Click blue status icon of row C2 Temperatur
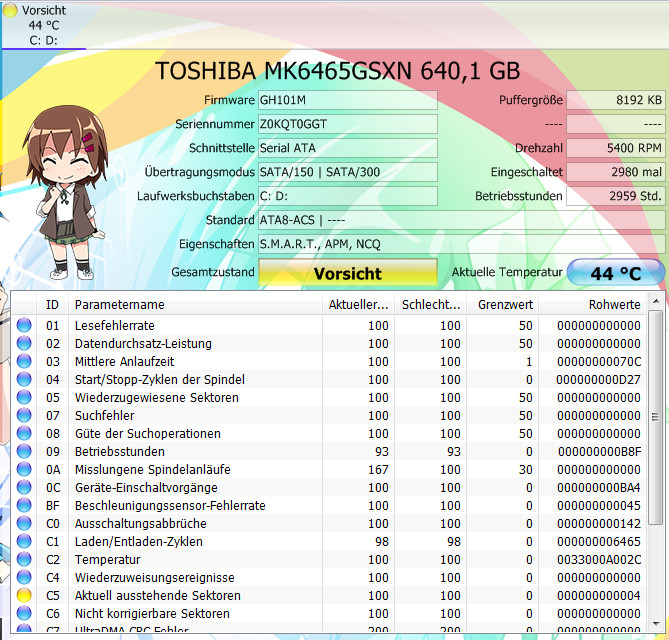Screen dimensions: 669x640 click(x=24, y=559)
